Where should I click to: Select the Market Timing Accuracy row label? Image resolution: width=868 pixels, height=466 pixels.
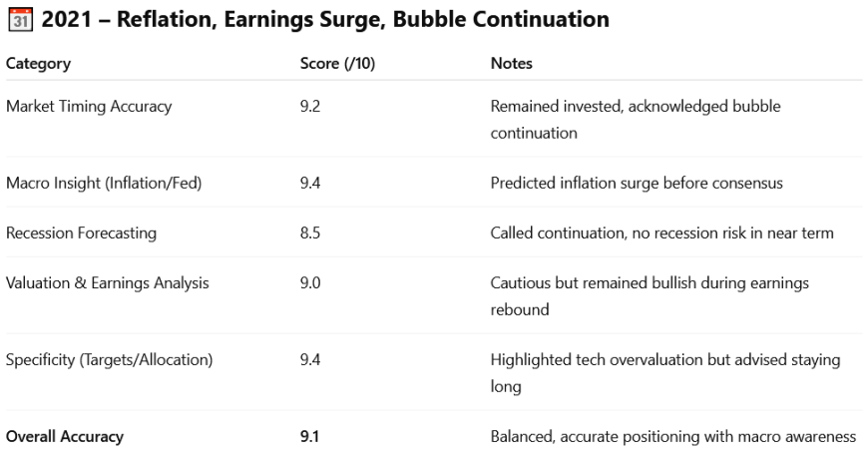pos(89,107)
